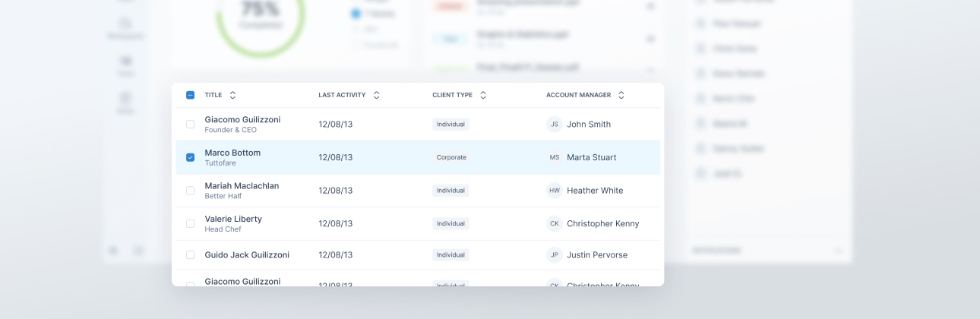Open the Guido Jack Guilizzoni entry
Viewport: 980px width, 319px height.
click(x=247, y=255)
